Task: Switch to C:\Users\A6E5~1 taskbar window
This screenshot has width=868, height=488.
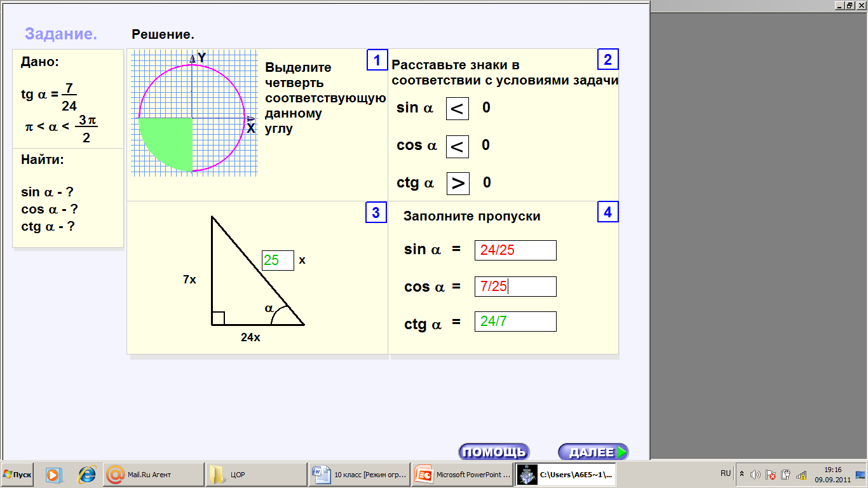Action: [565, 475]
